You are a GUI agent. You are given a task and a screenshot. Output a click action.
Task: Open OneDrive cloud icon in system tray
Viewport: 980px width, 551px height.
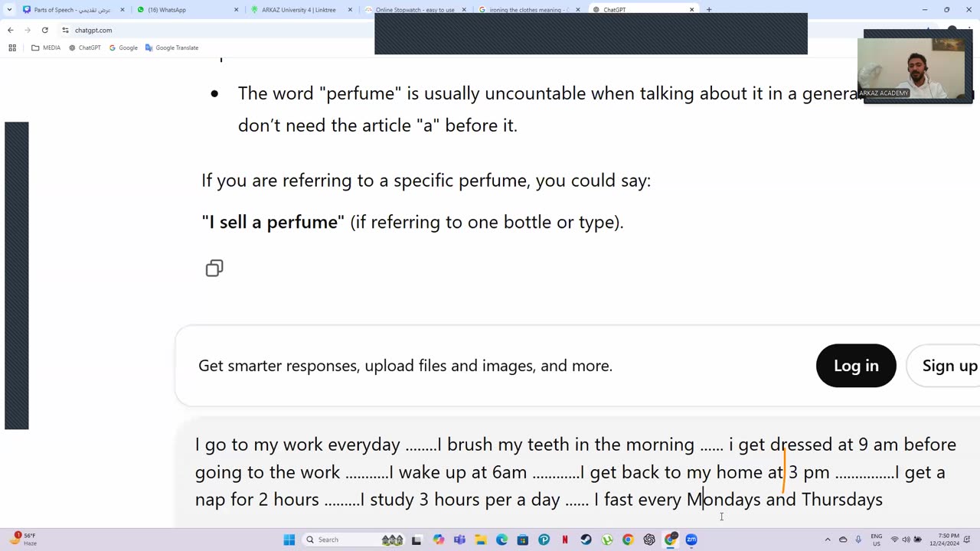(x=843, y=540)
